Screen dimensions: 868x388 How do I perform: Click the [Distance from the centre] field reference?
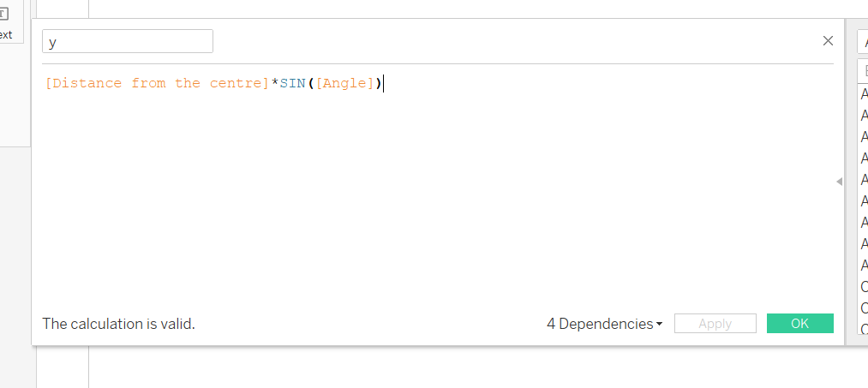[x=158, y=83]
